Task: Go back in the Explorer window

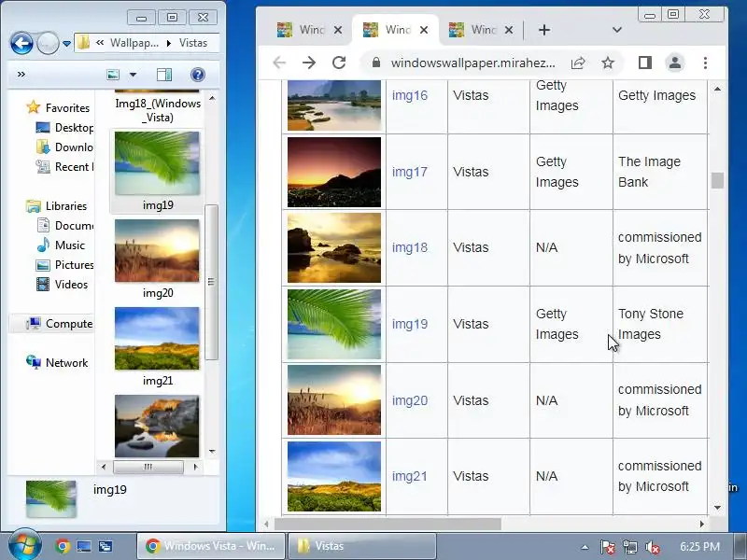Action: (21, 44)
